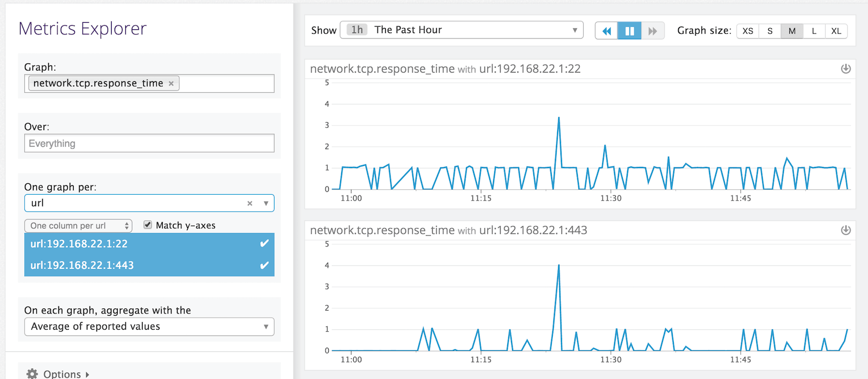
Task: Choose the L graph size
Action: point(814,31)
